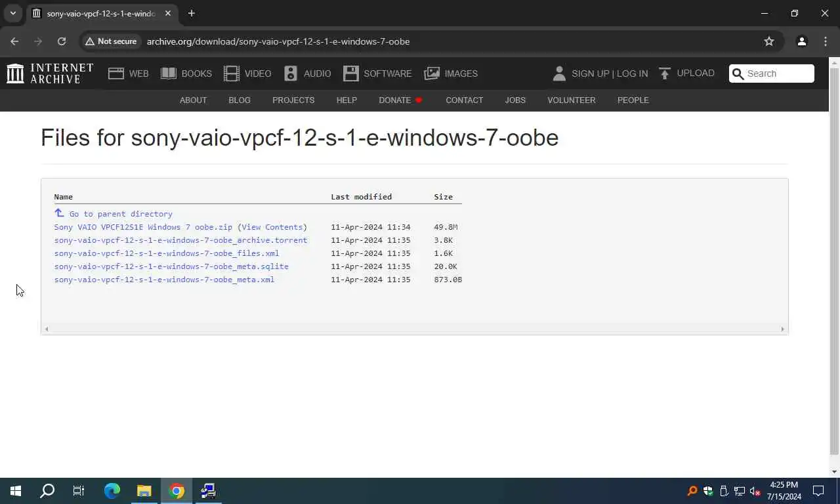Click the page vertical scrollbar

(834, 261)
